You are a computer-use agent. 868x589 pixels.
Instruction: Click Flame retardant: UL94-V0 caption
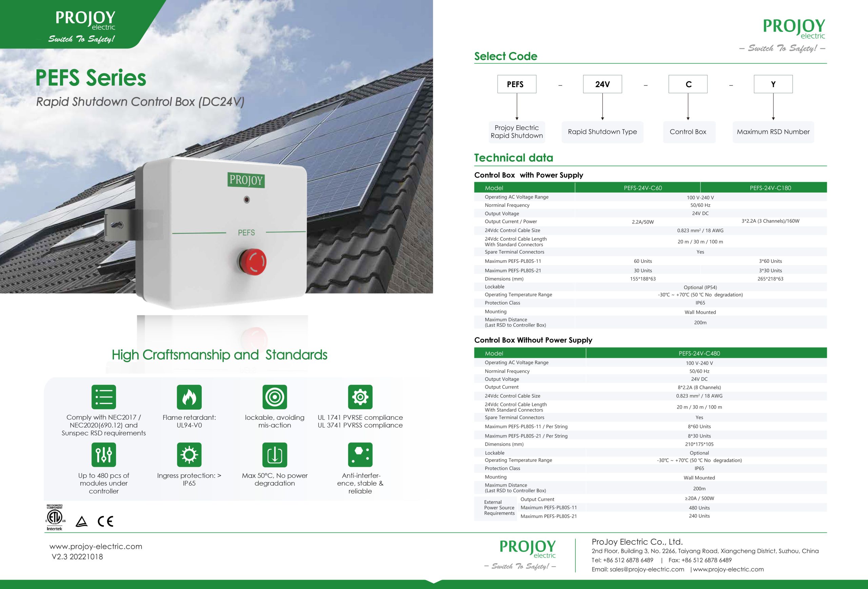(x=189, y=421)
